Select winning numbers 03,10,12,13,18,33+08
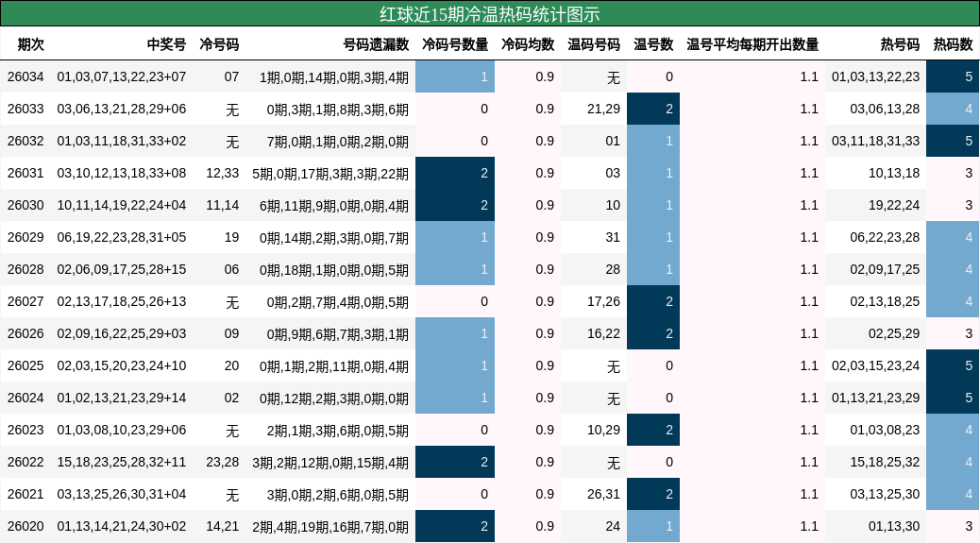This screenshot has height=543, width=980. coord(121,173)
